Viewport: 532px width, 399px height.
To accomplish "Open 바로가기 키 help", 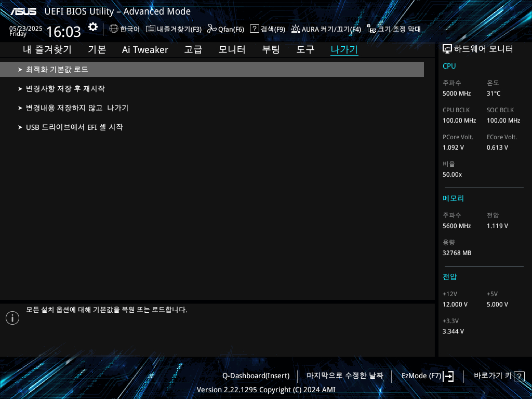I will 493,376.
